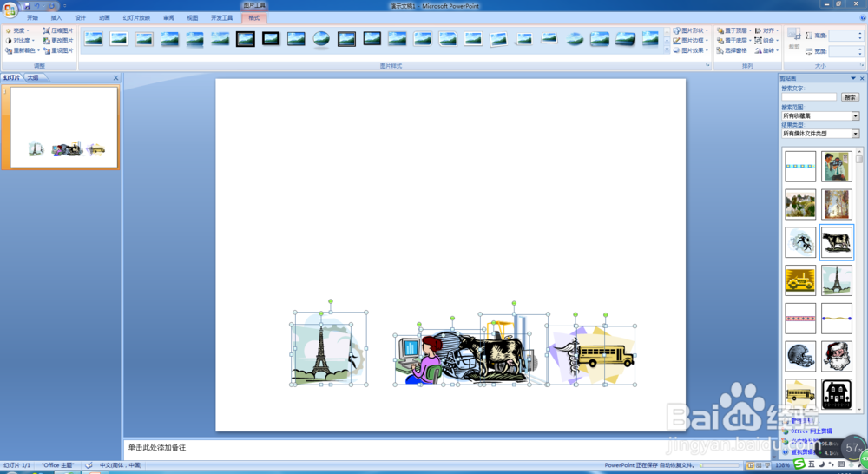The height and width of the screenshot is (474, 868).
Task: Switch to the 开始 ribbon tab
Action: [32, 18]
